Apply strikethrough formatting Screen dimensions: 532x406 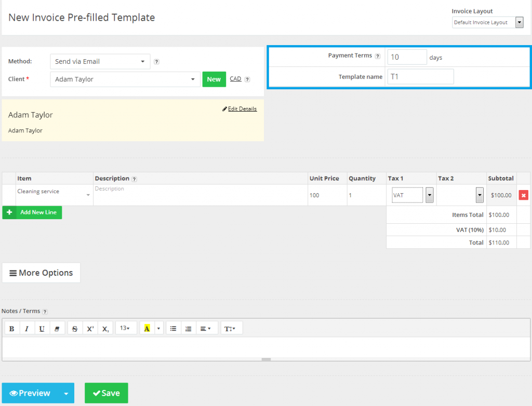pos(75,328)
